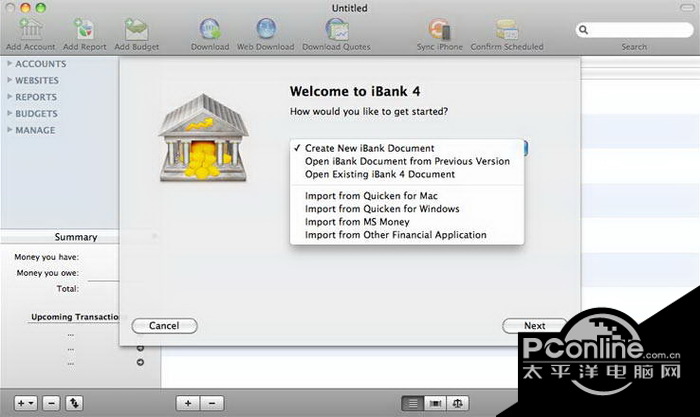This screenshot has width=700, height=417.
Task: Click the 'Money you owe:' label
Action: 47,273
